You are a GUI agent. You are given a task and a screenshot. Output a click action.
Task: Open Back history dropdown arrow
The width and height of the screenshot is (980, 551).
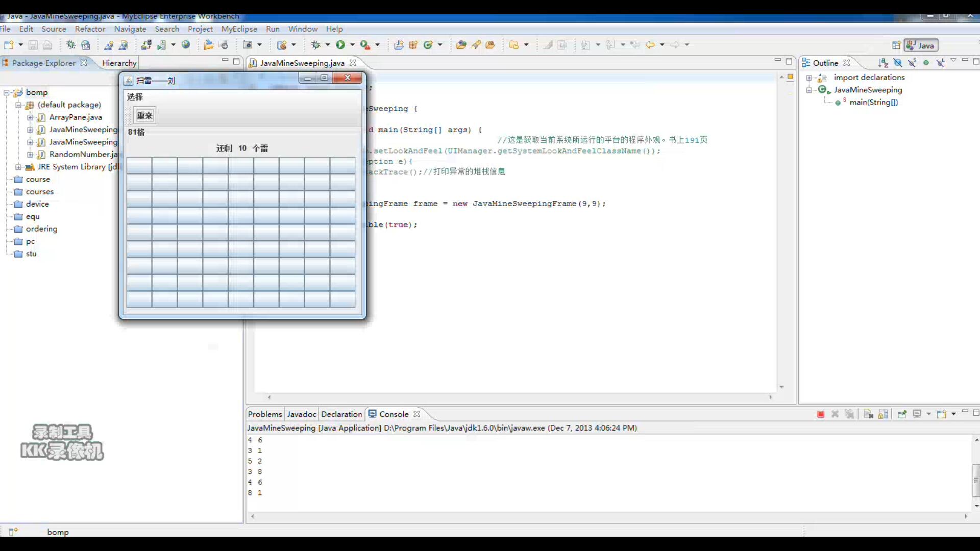[662, 45]
